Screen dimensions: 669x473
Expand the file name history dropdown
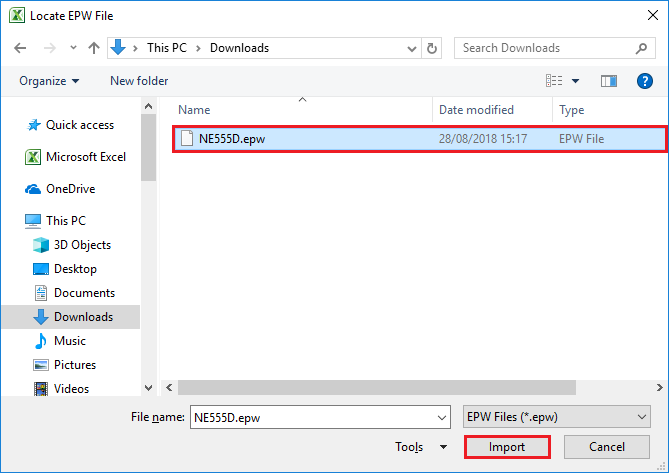(x=442, y=417)
